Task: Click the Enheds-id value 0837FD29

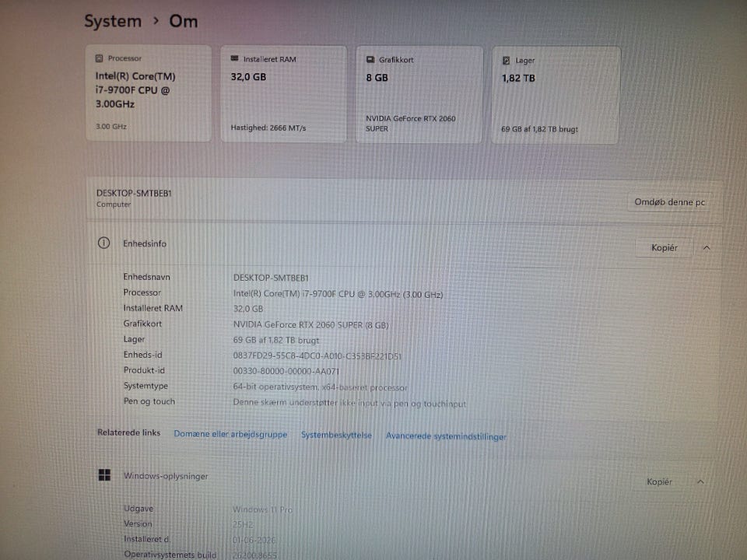Action: 317,355
